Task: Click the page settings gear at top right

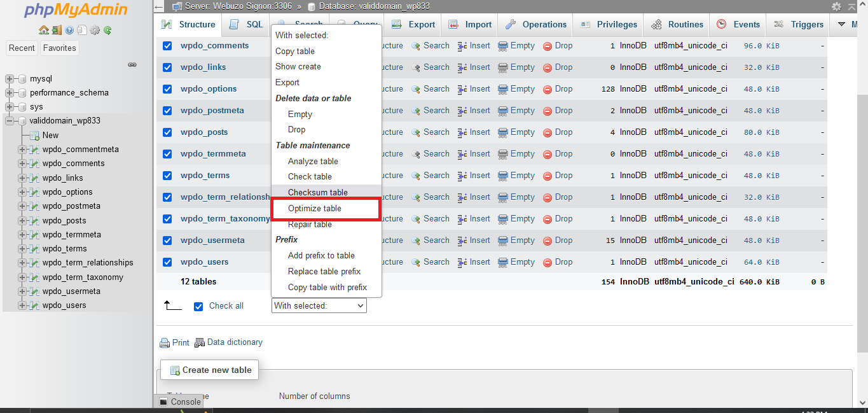Action: [836, 6]
